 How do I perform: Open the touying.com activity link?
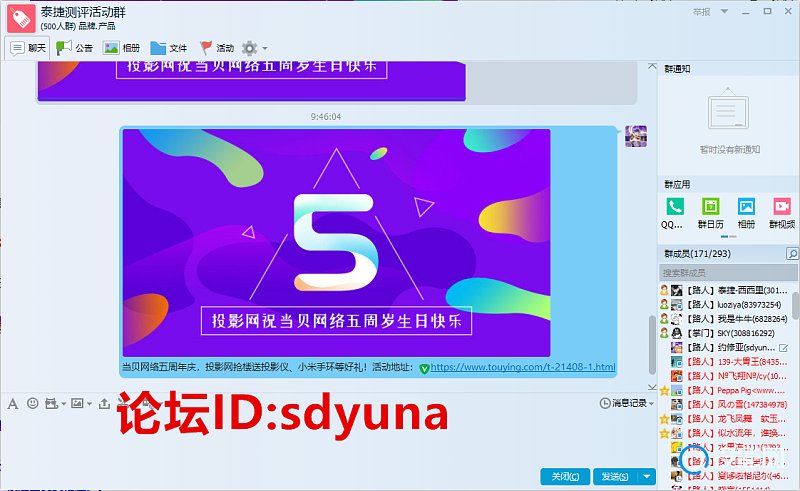pyautogui.click(x=523, y=367)
